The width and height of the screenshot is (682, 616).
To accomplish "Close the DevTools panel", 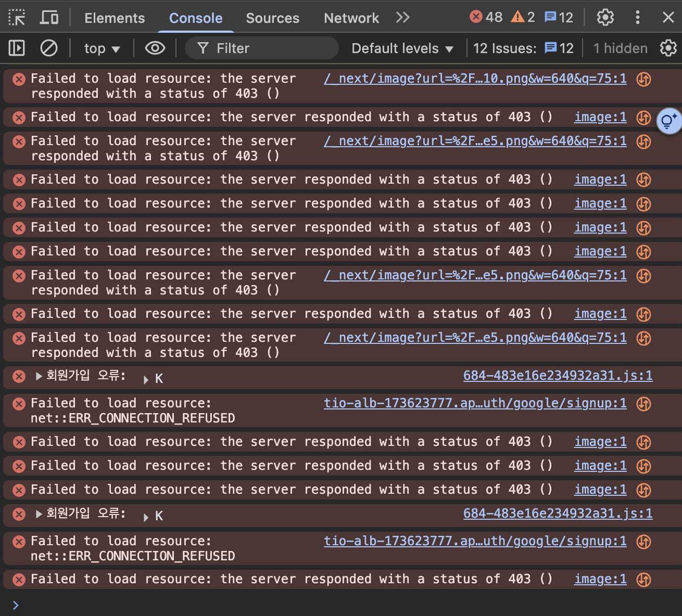I will point(668,18).
